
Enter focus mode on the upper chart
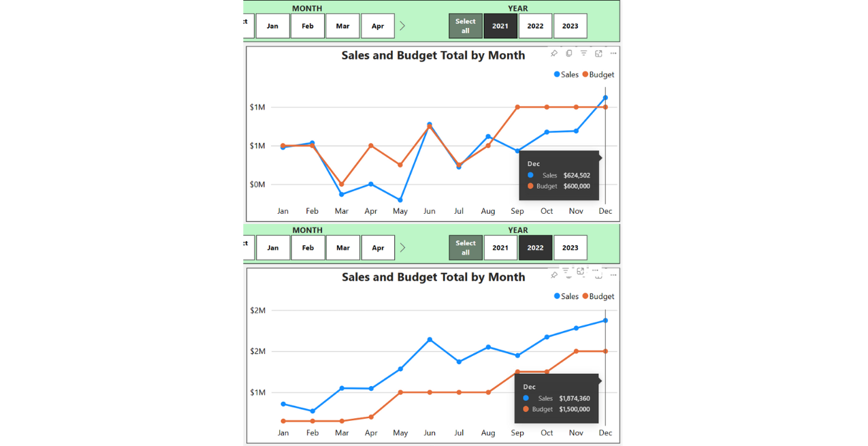tap(598, 53)
